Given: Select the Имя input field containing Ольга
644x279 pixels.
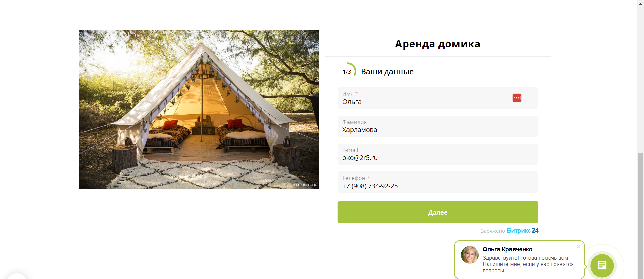Looking at the screenshot, I should [438, 98].
